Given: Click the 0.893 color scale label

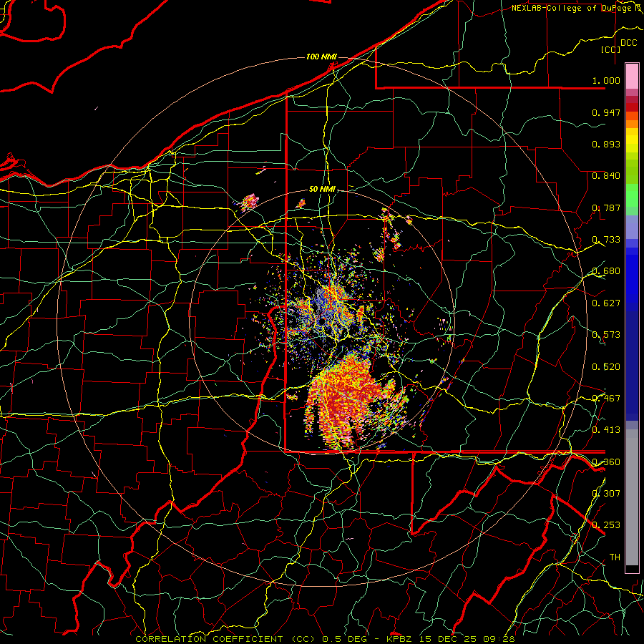Looking at the screenshot, I should 606,144.
